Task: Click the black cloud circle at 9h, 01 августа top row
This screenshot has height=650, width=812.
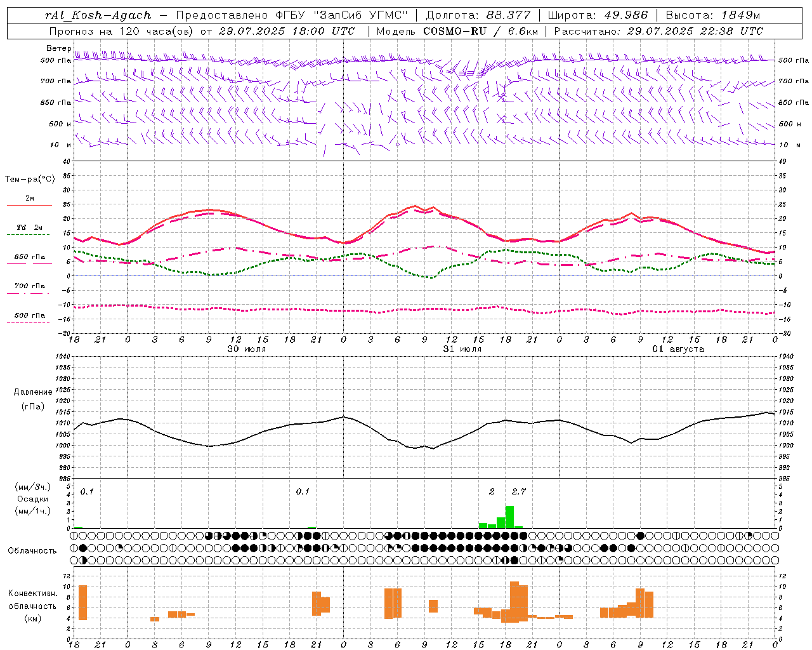Action: tap(640, 536)
